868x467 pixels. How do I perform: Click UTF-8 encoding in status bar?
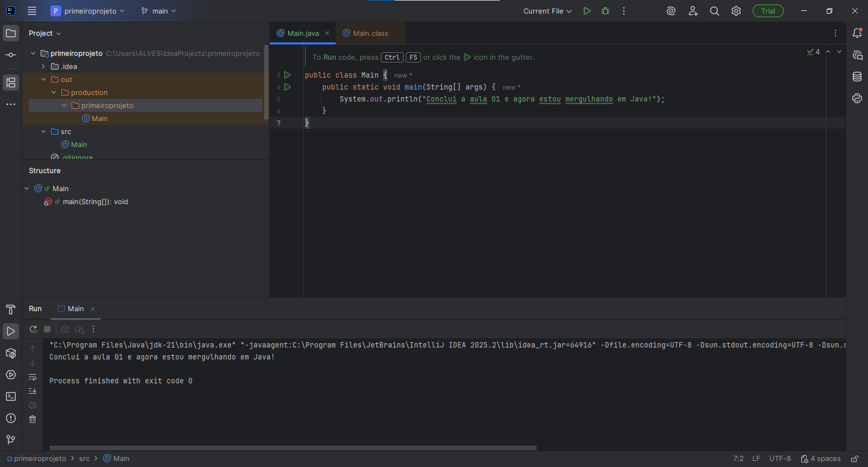[780, 459]
